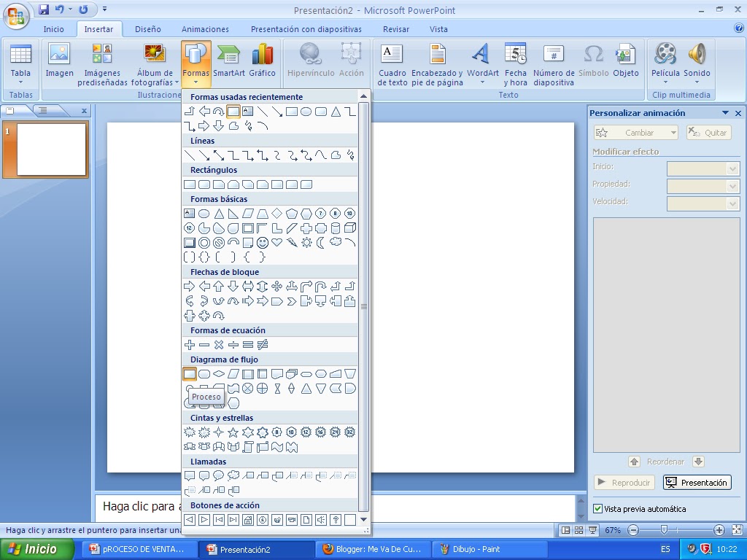Switch to normal view in status bar
This screenshot has height=560, width=747.
tap(565, 530)
